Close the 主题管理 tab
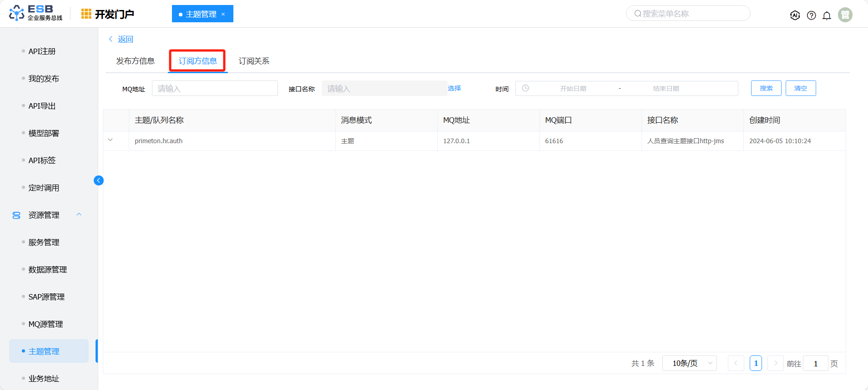This screenshot has height=390, width=868. click(x=223, y=14)
